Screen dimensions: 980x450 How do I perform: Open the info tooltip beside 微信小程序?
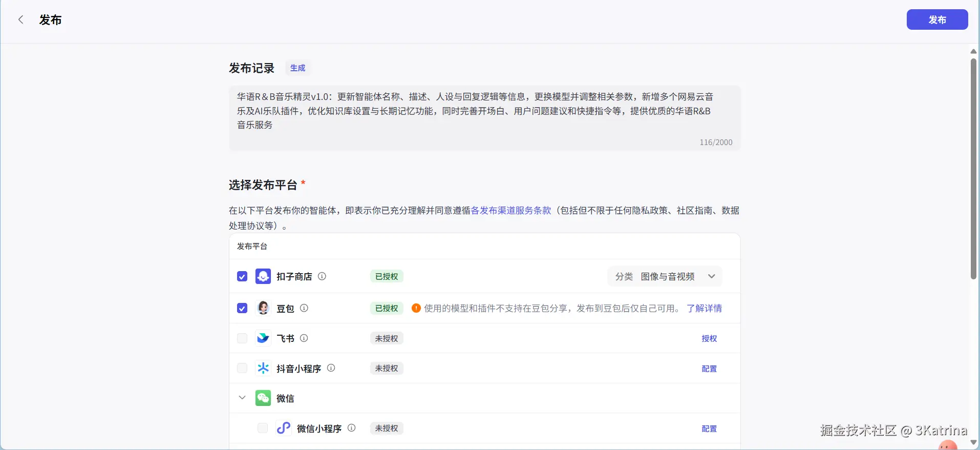click(352, 428)
